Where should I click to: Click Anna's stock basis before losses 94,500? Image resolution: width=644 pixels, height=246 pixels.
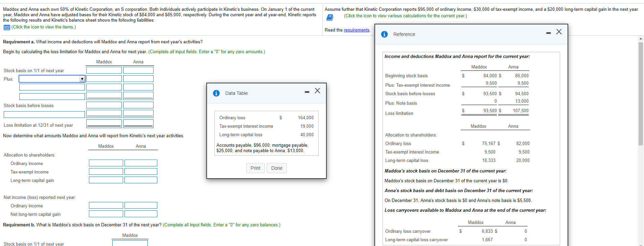(x=522, y=94)
